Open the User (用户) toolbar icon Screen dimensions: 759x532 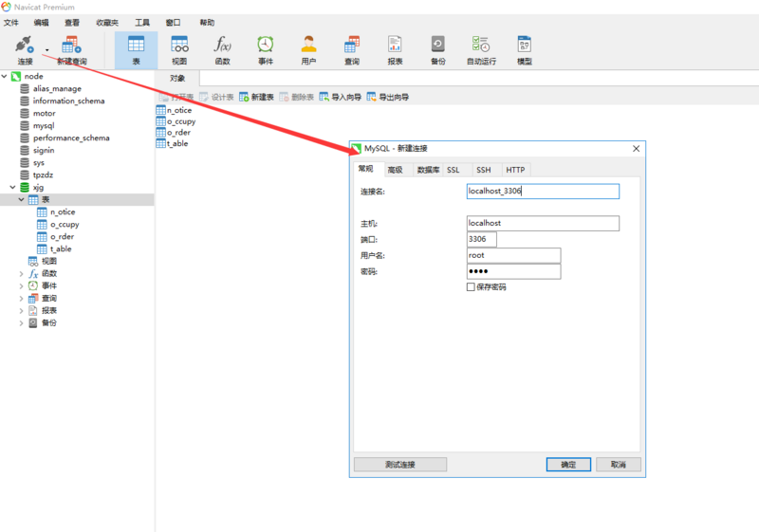tap(308, 45)
